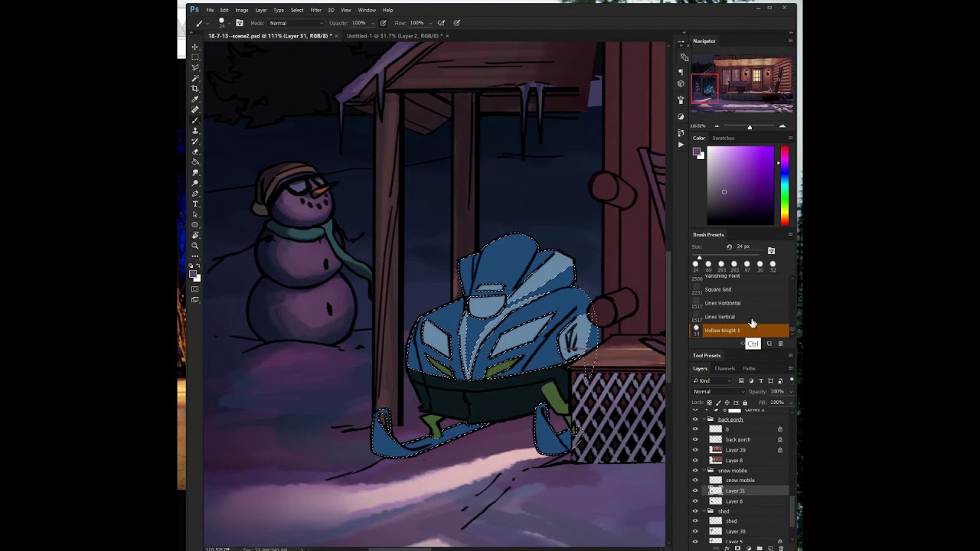
Task: Select the Healing Brush tool
Action: [x=194, y=109]
